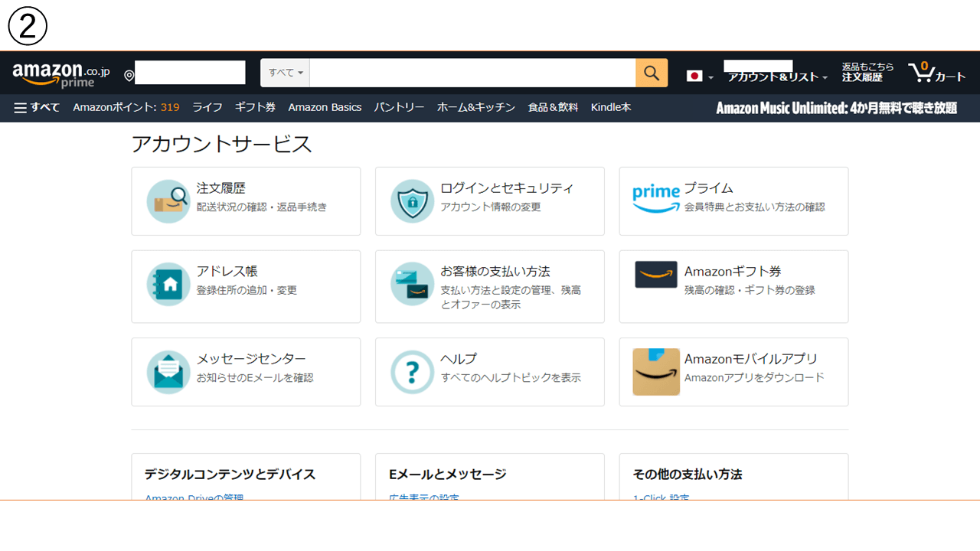Open the 注文履歴 package icon card
The height and width of the screenshot is (551, 980).
(x=168, y=201)
